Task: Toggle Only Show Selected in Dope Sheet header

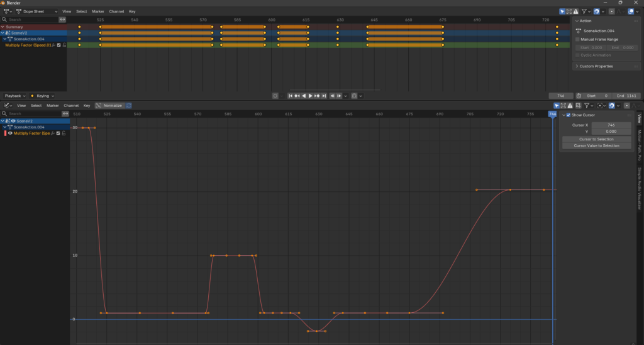Action: 562,11
